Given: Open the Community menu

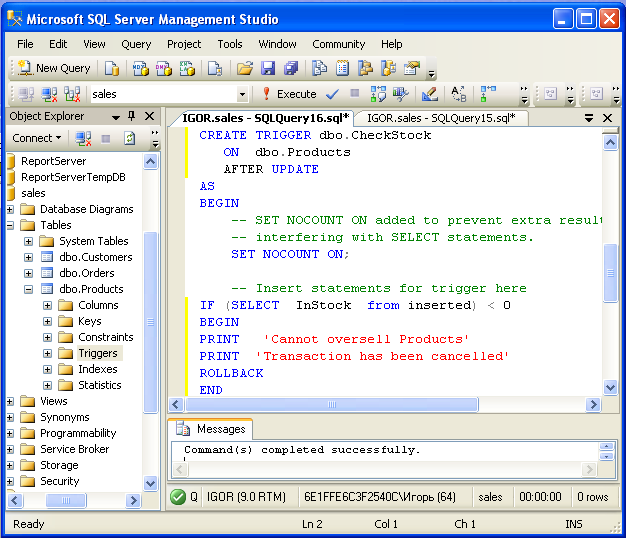Looking at the screenshot, I should tap(339, 44).
